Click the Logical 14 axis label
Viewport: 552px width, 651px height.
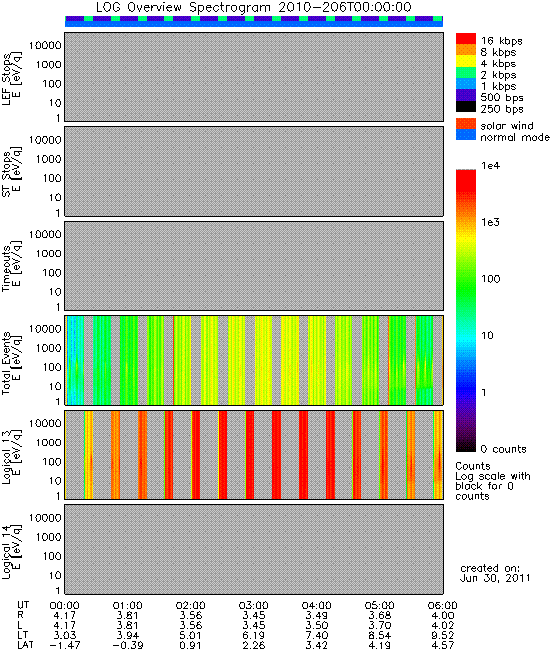pyautogui.click(x=11, y=551)
